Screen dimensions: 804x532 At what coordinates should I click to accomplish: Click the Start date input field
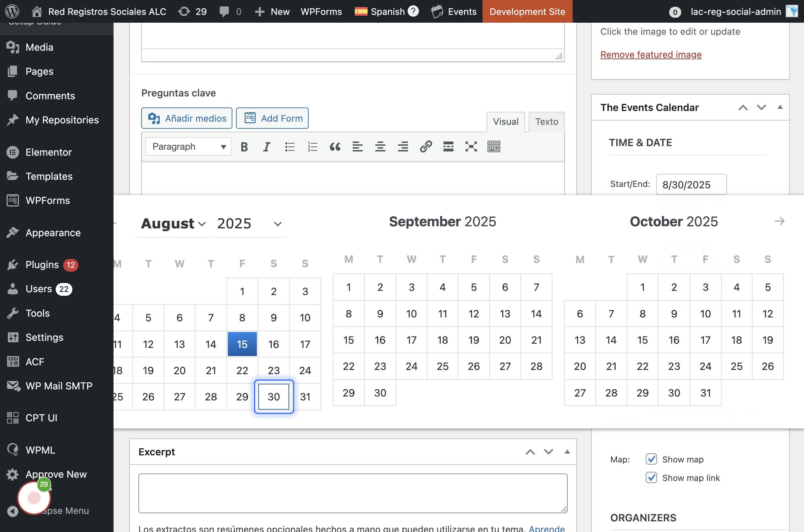pos(691,184)
